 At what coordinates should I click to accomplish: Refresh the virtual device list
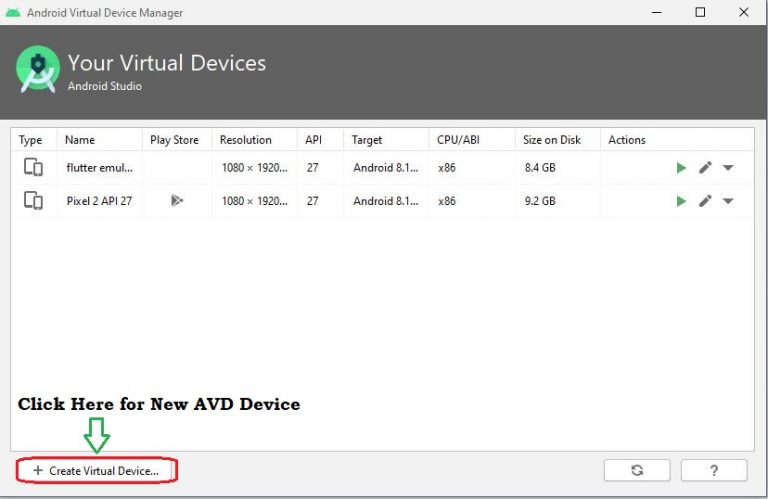click(637, 470)
